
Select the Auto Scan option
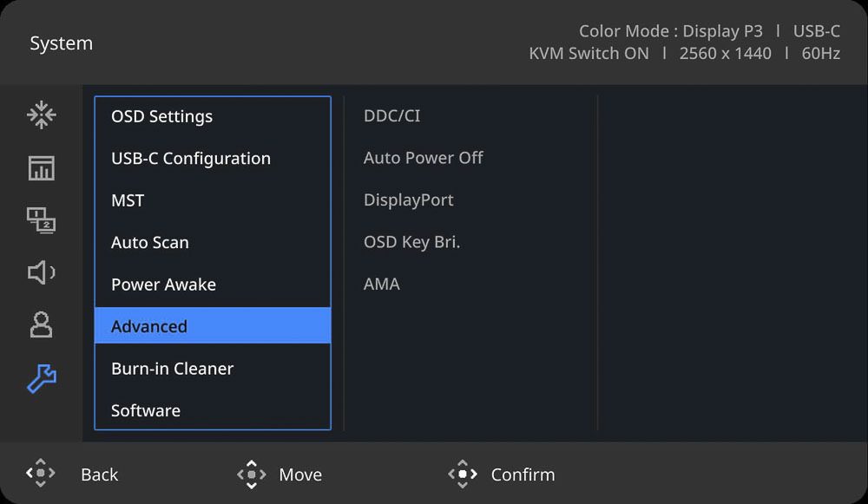point(213,242)
